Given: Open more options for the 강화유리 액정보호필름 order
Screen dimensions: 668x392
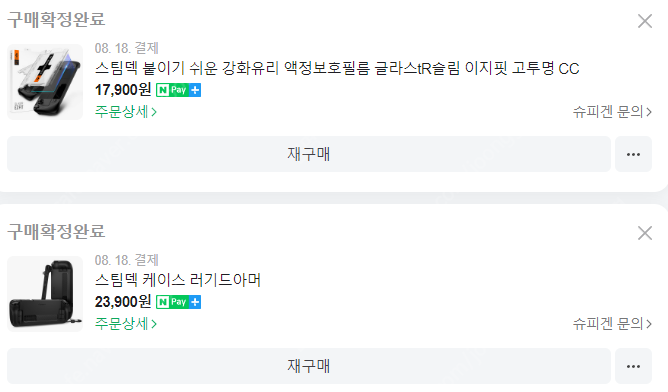Looking at the screenshot, I should [633, 154].
